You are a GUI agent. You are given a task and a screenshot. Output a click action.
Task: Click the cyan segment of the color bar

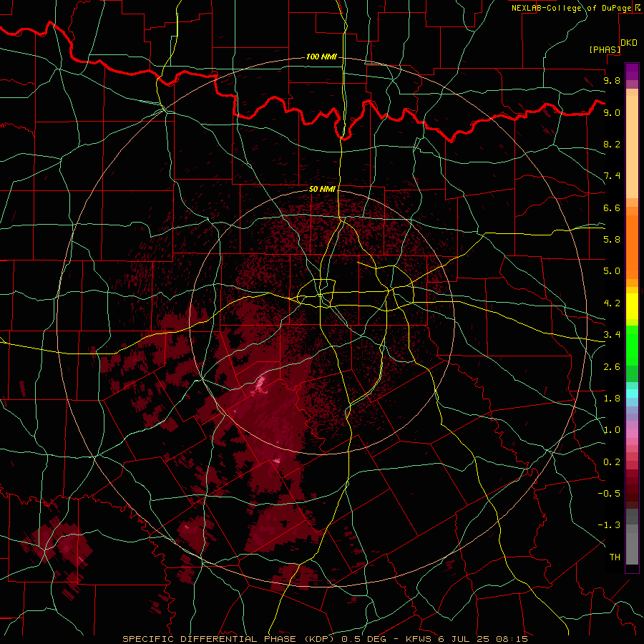(632, 394)
